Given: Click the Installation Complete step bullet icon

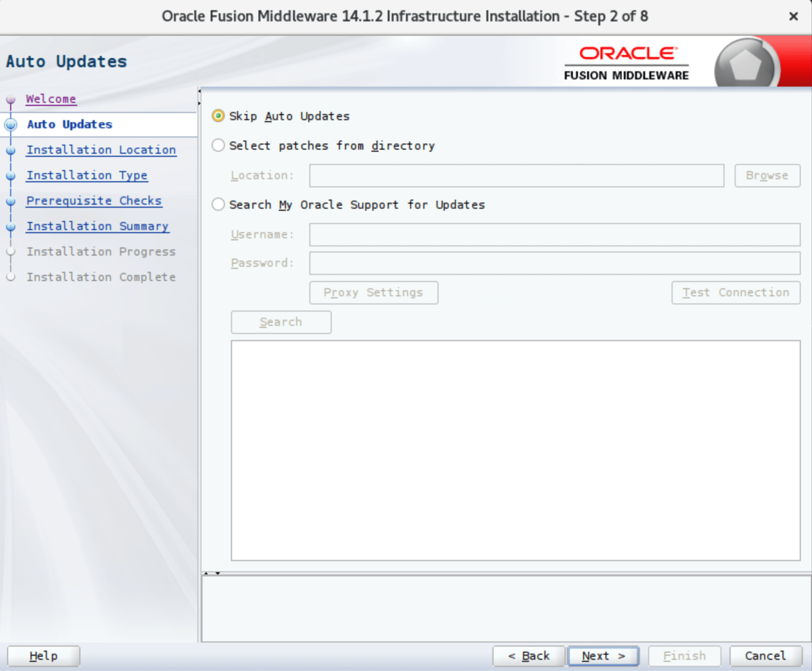Looking at the screenshot, I should coord(11,277).
